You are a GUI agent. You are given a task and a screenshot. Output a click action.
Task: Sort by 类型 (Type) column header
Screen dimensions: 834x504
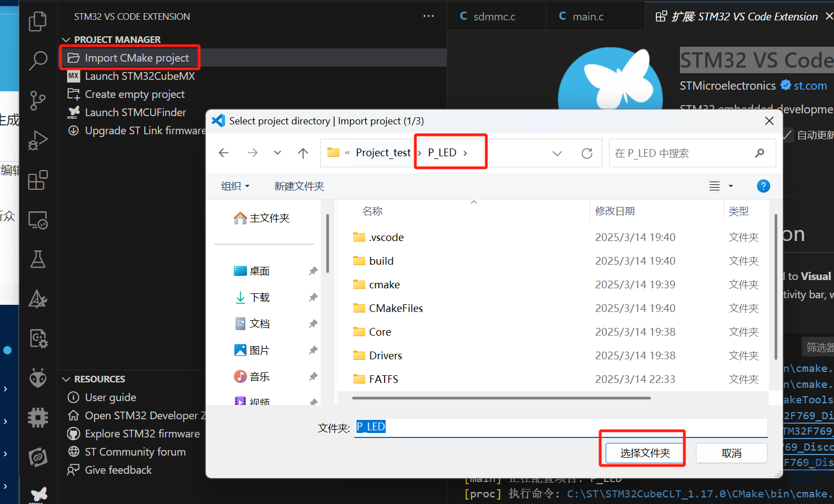738,211
